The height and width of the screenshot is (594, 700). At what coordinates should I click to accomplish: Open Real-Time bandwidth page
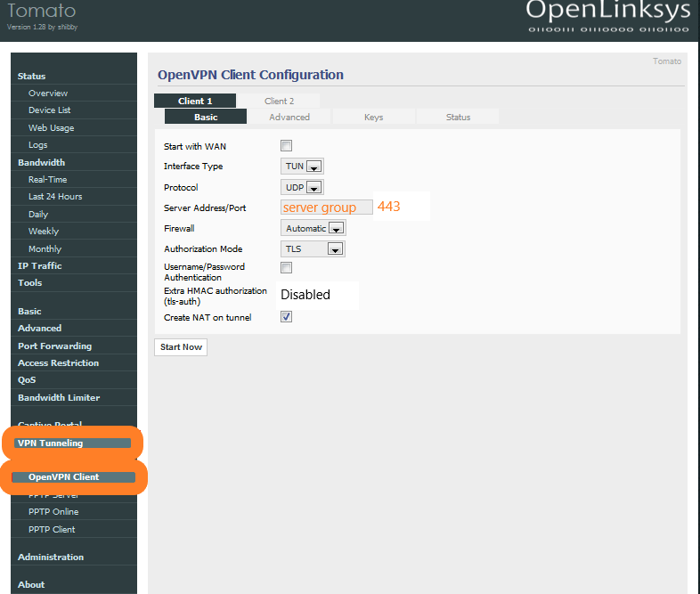[x=48, y=179]
